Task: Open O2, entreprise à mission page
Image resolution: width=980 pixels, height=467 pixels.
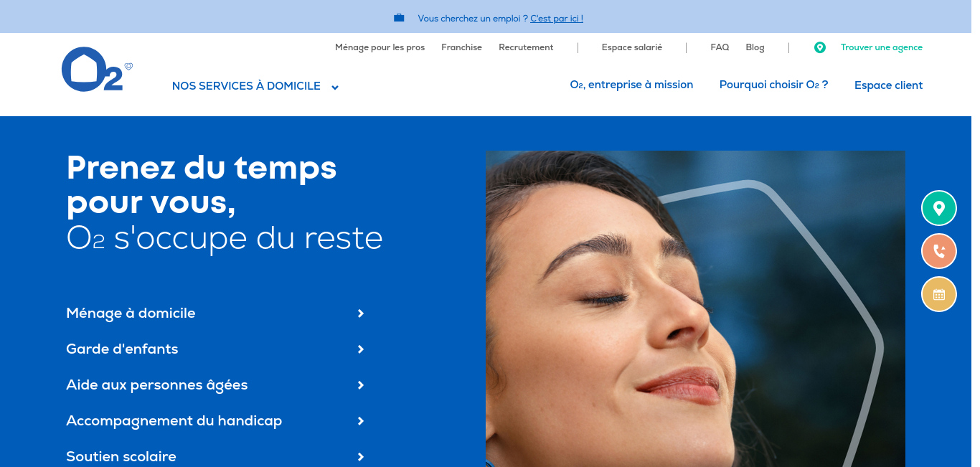Action: tap(631, 85)
